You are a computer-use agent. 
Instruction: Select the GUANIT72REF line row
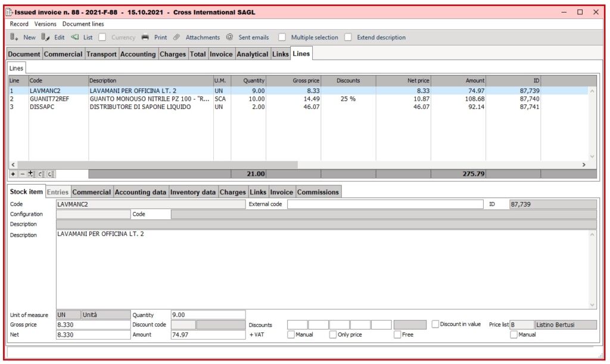[298, 99]
